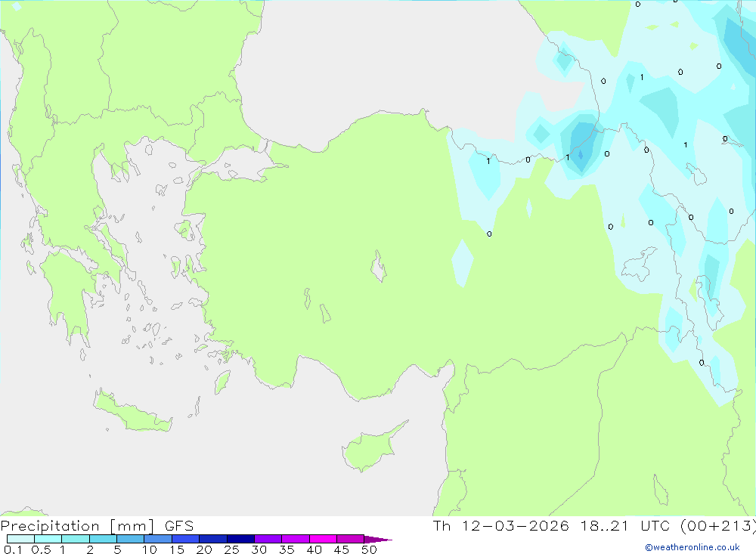Select the 40–45 mm magenta swatch

(x=323, y=539)
